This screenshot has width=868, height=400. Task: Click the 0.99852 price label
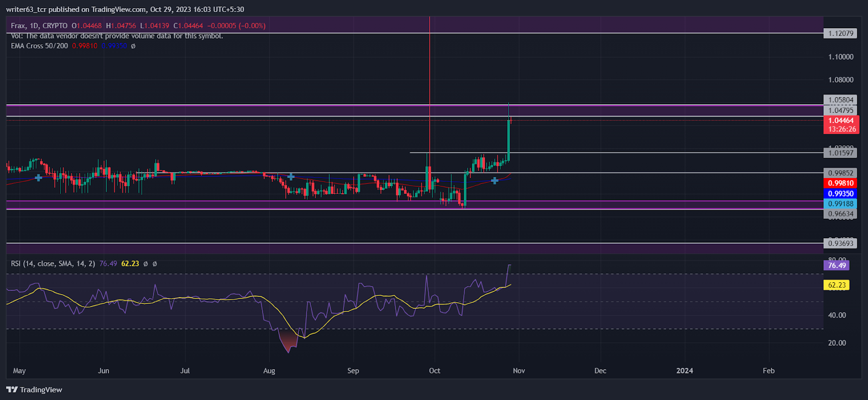tap(840, 173)
